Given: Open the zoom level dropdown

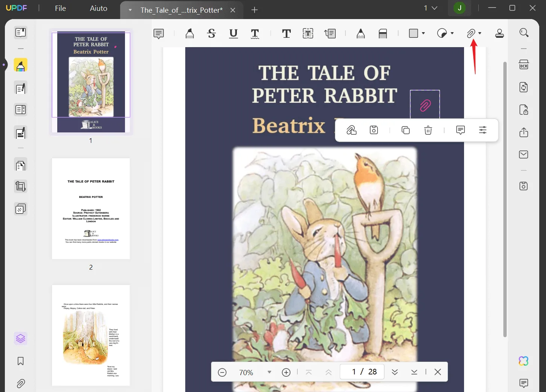Looking at the screenshot, I should click(269, 372).
